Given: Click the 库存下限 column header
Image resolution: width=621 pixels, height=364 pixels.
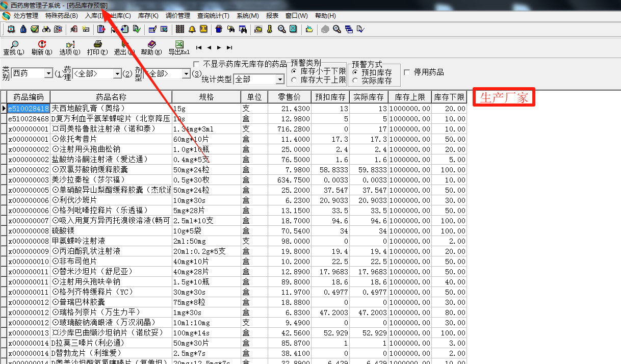Looking at the screenshot, I should point(449,97).
